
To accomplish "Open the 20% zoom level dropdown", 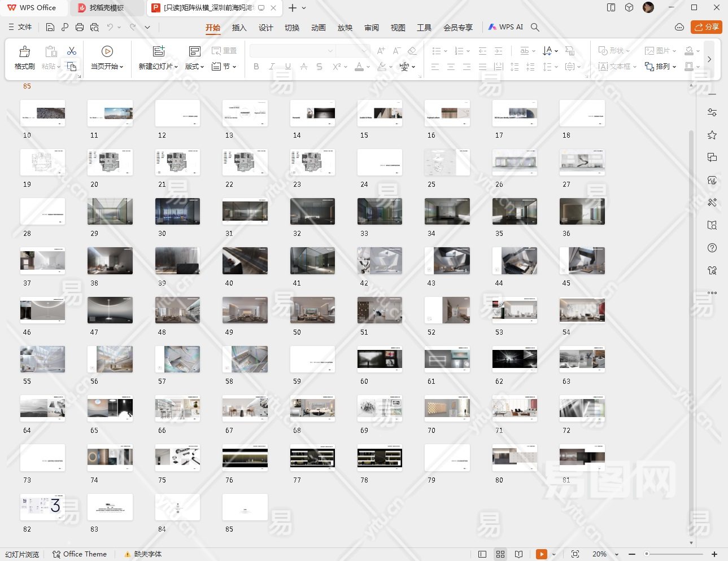I will pyautogui.click(x=616, y=554).
